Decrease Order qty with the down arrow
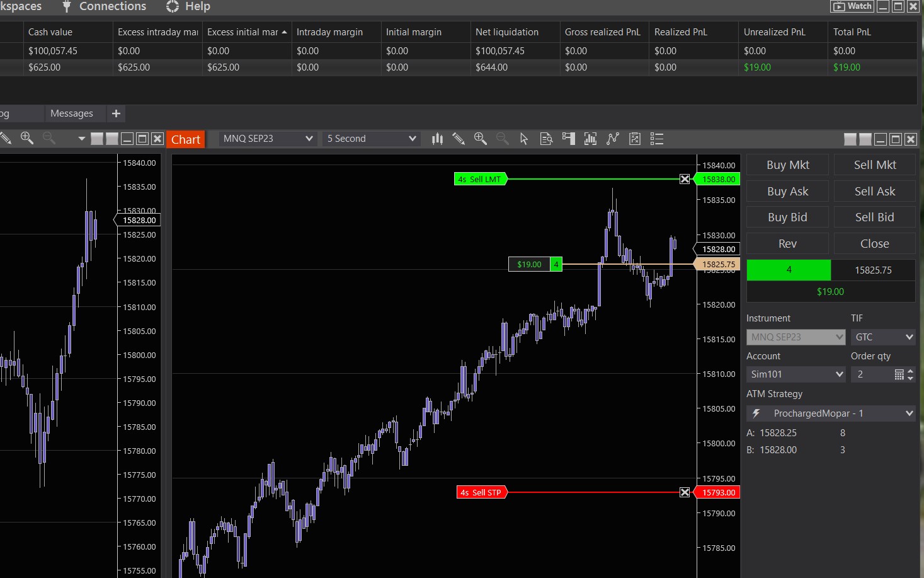This screenshot has width=924, height=578. (910, 378)
